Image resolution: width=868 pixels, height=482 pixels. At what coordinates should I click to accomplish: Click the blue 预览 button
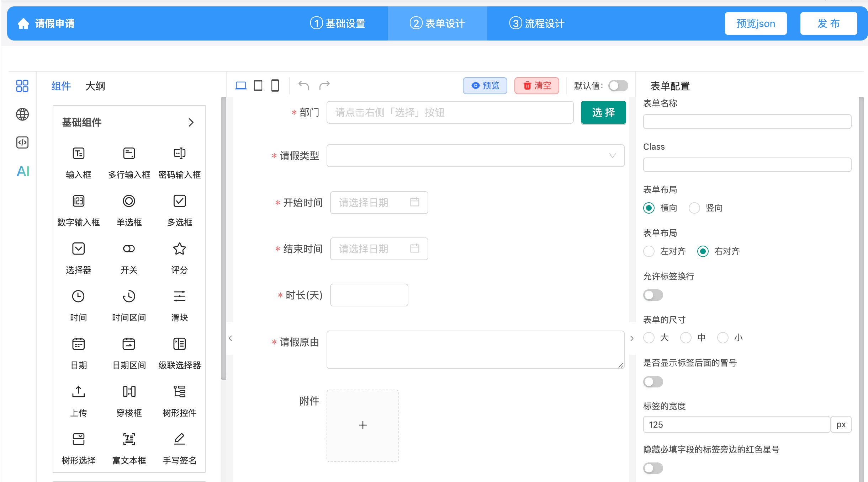click(x=485, y=86)
